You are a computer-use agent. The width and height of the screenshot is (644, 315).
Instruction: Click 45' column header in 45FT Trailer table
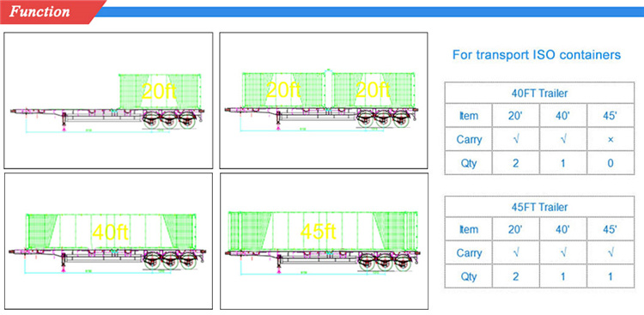611,229
